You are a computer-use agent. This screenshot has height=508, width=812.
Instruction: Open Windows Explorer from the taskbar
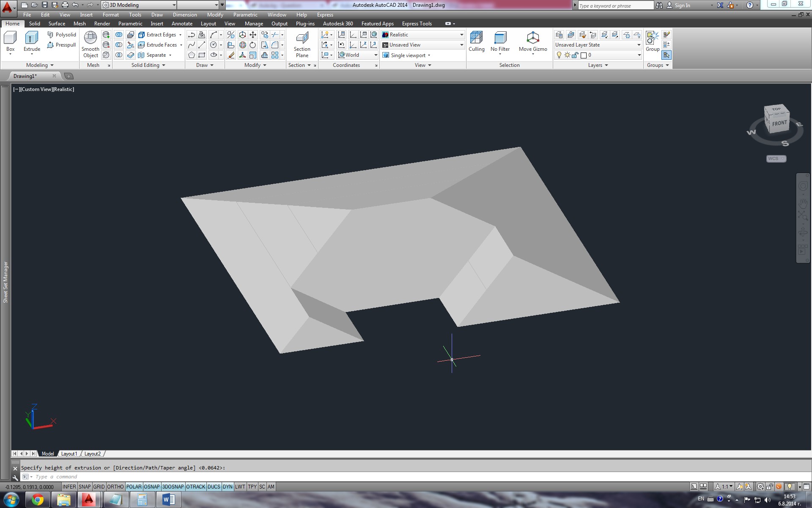pyautogui.click(x=64, y=500)
